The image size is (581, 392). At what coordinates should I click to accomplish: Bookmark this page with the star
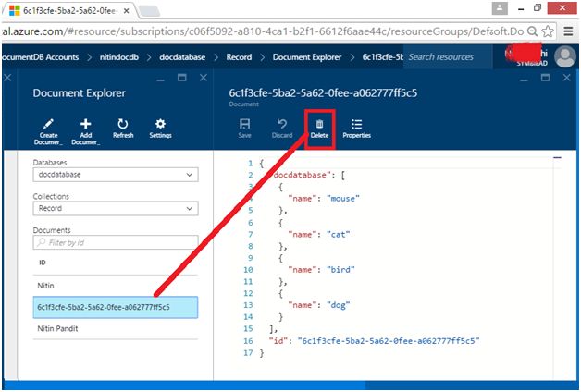click(548, 31)
